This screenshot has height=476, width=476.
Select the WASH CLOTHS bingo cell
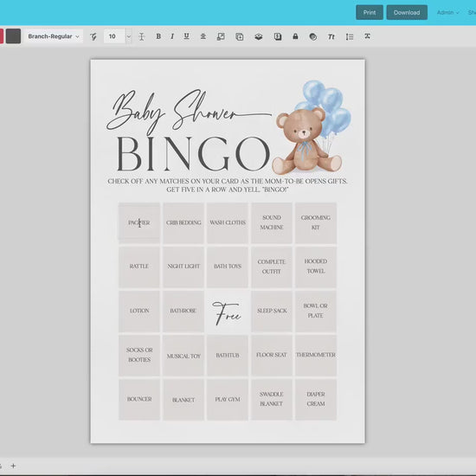pos(228,222)
